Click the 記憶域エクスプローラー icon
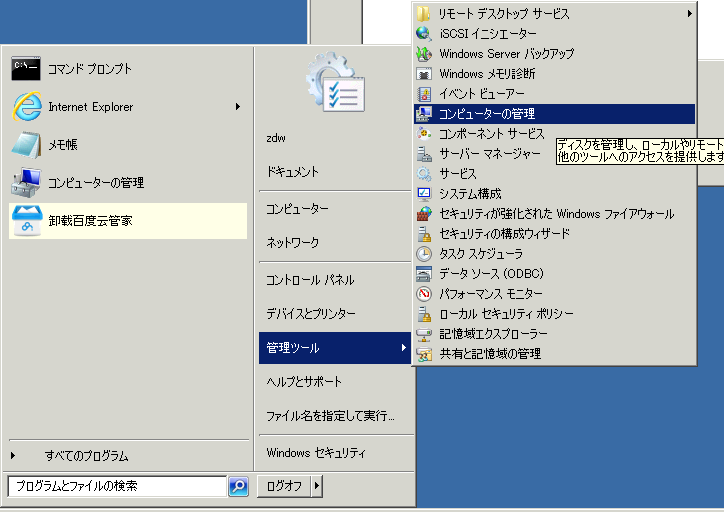This screenshot has height=512, width=724. pos(423,334)
